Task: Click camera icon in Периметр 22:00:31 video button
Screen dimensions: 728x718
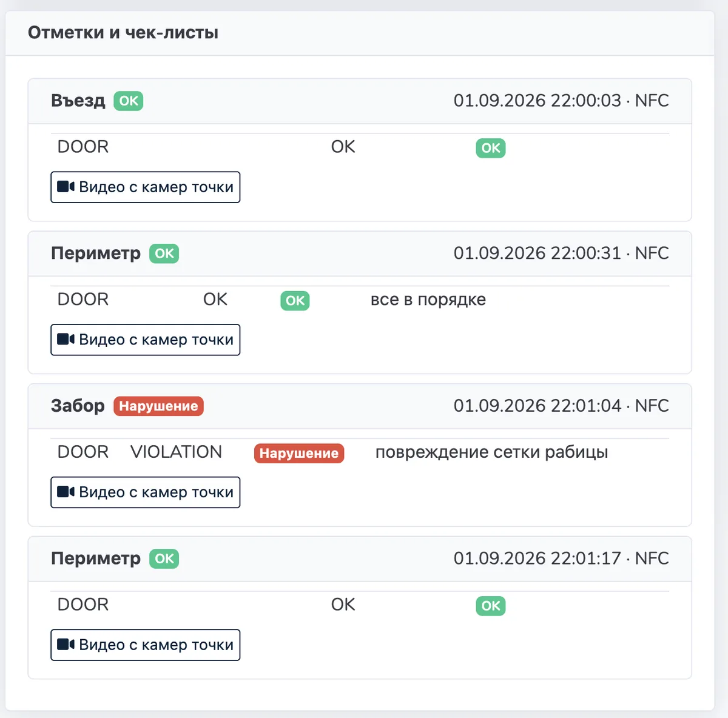Action: click(66, 339)
